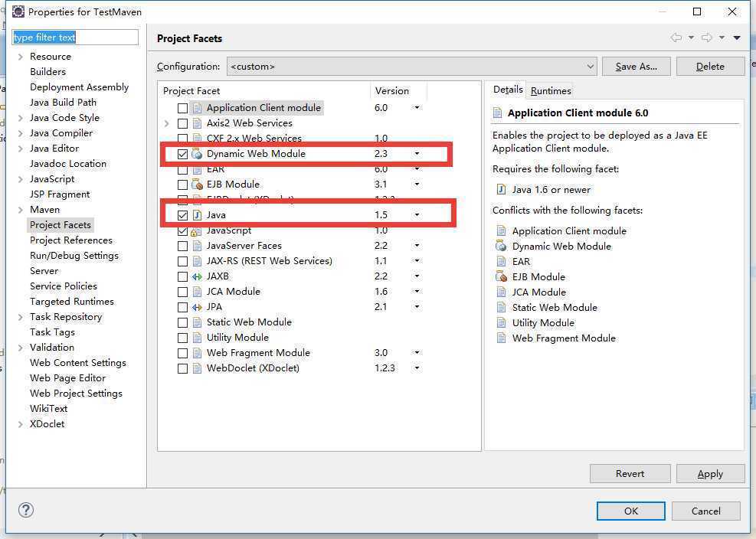Open Application Client module version dropdown
756x539 pixels.
(x=417, y=107)
